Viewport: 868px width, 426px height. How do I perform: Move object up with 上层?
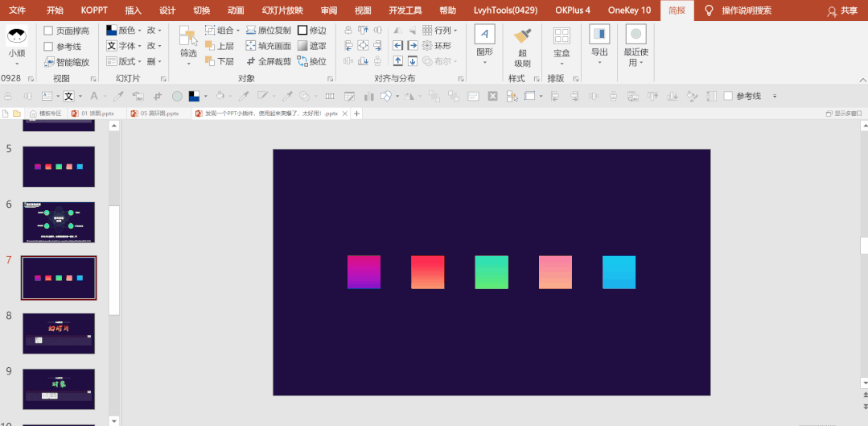[x=220, y=46]
